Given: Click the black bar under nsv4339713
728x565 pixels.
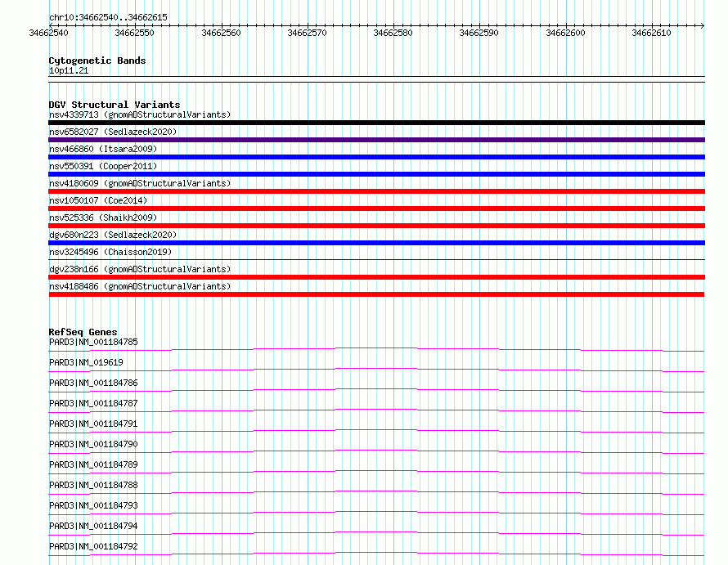Looking at the screenshot, I should pos(376,123).
